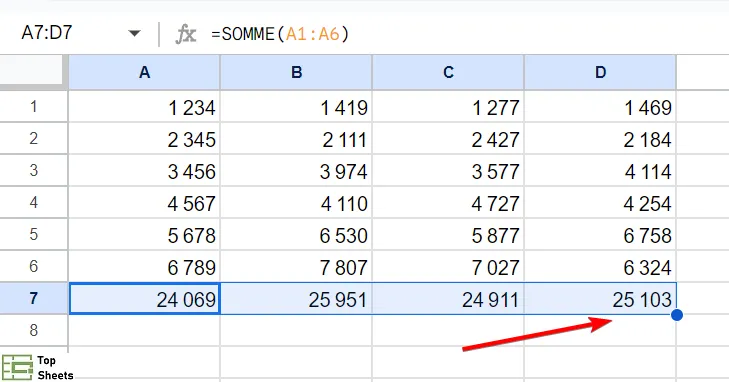Select row 8 header
Screen dimensions: 729x382
pos(33,330)
